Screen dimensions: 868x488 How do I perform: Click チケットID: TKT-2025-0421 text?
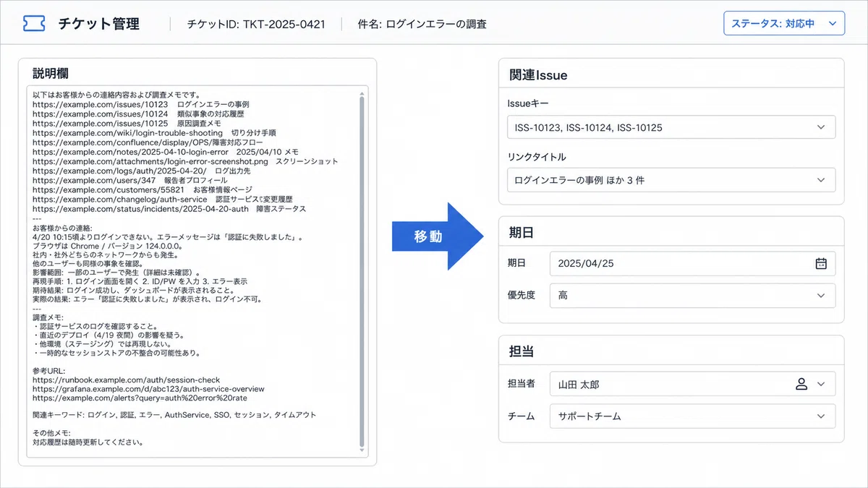tap(256, 24)
